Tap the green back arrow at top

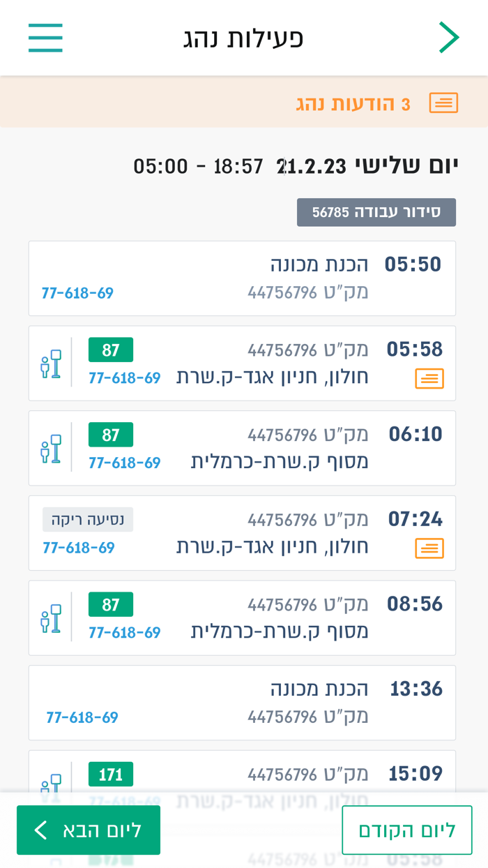click(x=450, y=36)
